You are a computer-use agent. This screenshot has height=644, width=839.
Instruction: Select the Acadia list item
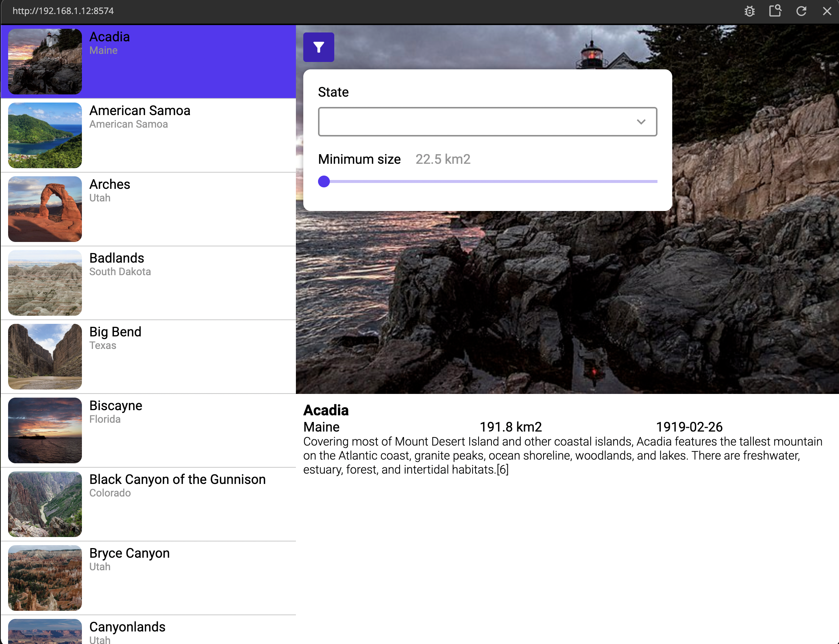coord(148,62)
